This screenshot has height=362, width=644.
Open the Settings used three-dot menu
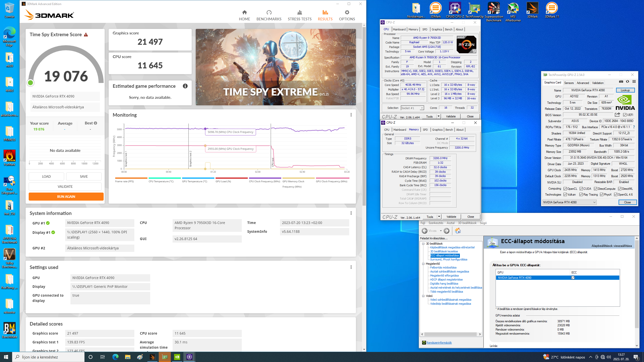click(351, 267)
